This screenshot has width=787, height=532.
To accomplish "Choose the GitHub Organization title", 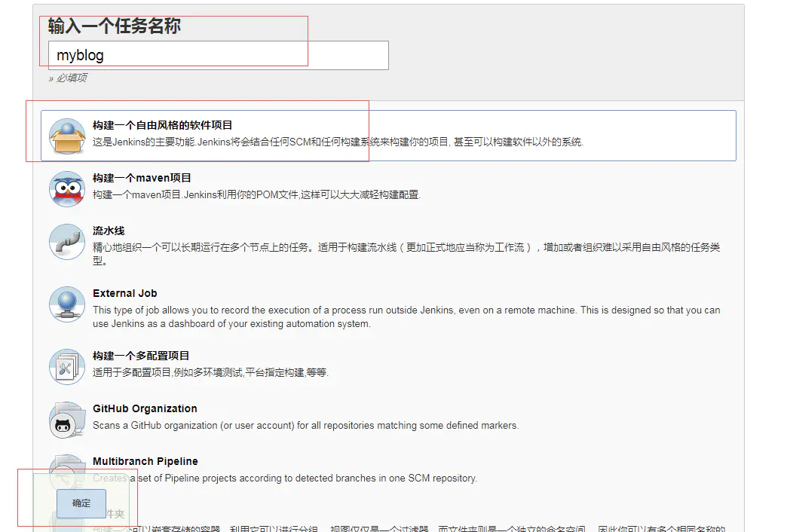I will point(145,408).
